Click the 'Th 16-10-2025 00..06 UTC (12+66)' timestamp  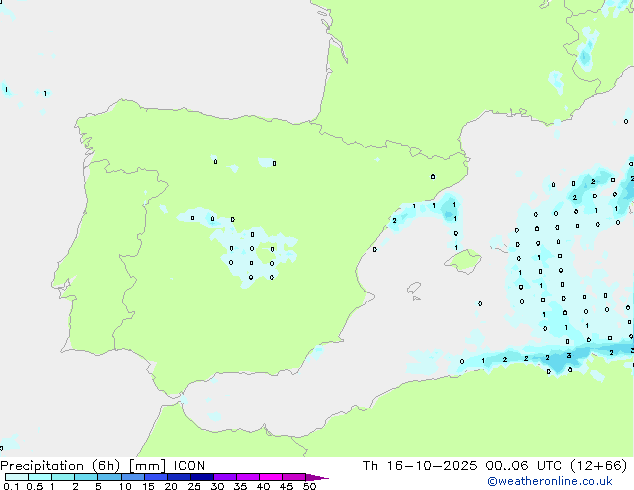point(495,466)
